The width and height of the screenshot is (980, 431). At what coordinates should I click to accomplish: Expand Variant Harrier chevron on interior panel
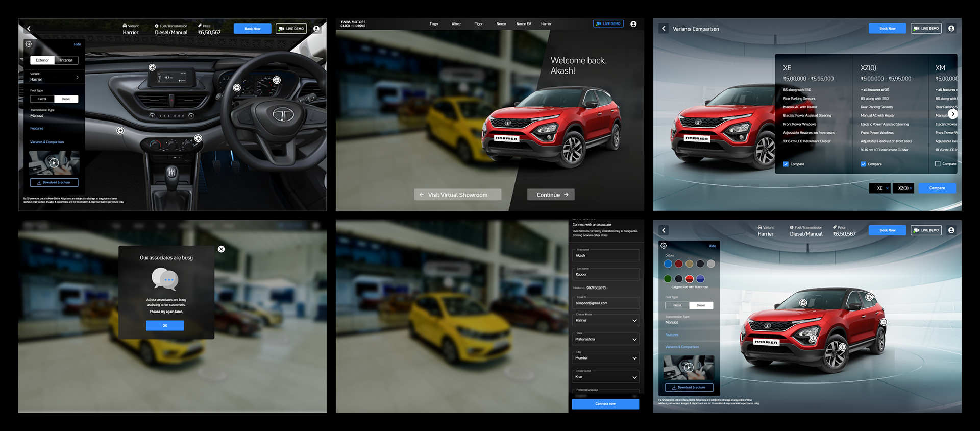coord(77,78)
